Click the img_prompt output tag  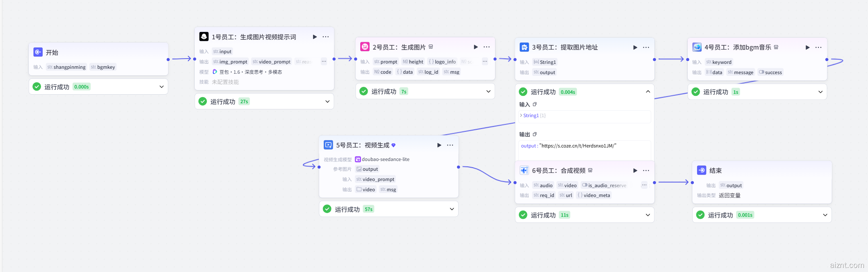230,62
